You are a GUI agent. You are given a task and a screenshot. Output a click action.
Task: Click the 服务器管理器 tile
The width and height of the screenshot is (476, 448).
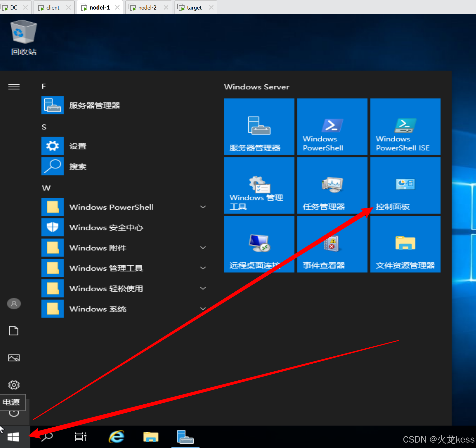[x=259, y=126]
